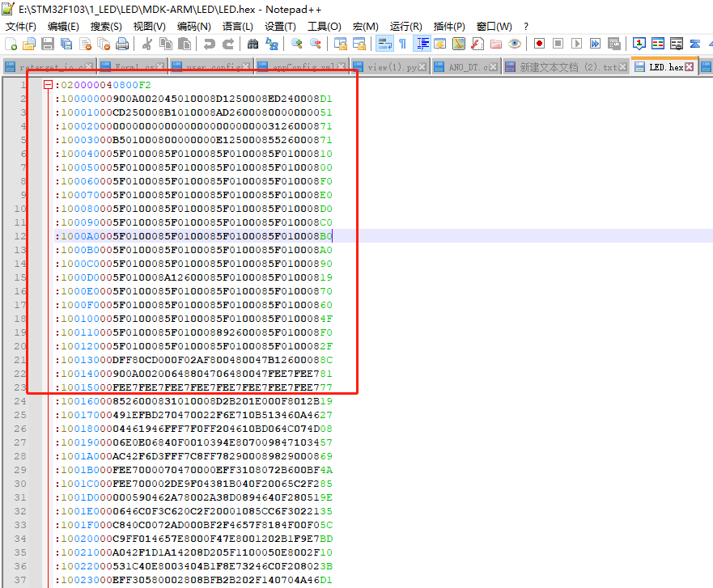This screenshot has width=713, height=588.
Task: Toggle synchronized vertical scrolling
Action: 340,44
